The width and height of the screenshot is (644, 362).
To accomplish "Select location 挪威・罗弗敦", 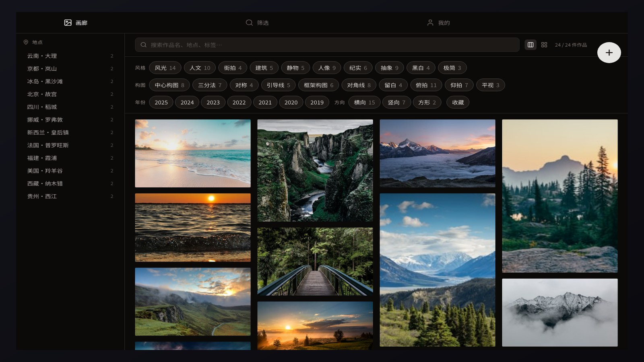I will point(70,120).
